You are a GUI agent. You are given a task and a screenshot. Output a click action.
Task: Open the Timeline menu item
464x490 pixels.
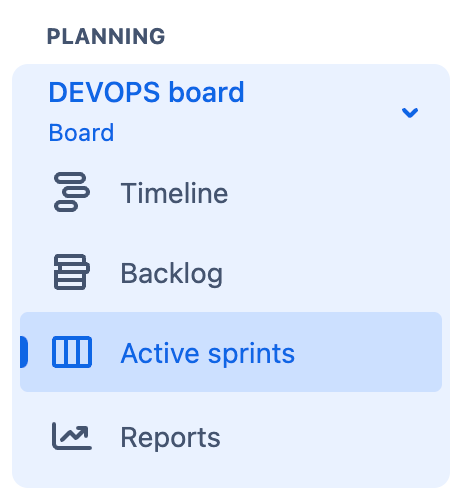pyautogui.click(x=231, y=192)
